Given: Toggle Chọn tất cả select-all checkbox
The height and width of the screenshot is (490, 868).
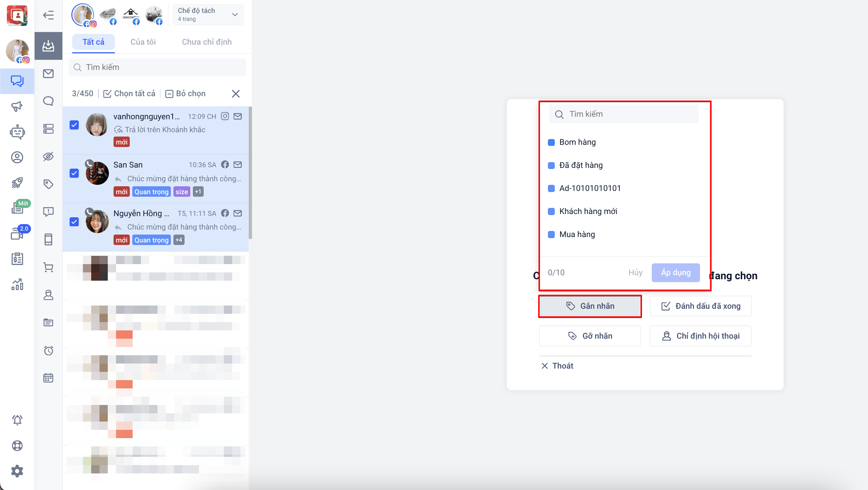Looking at the screenshot, I should (x=107, y=94).
